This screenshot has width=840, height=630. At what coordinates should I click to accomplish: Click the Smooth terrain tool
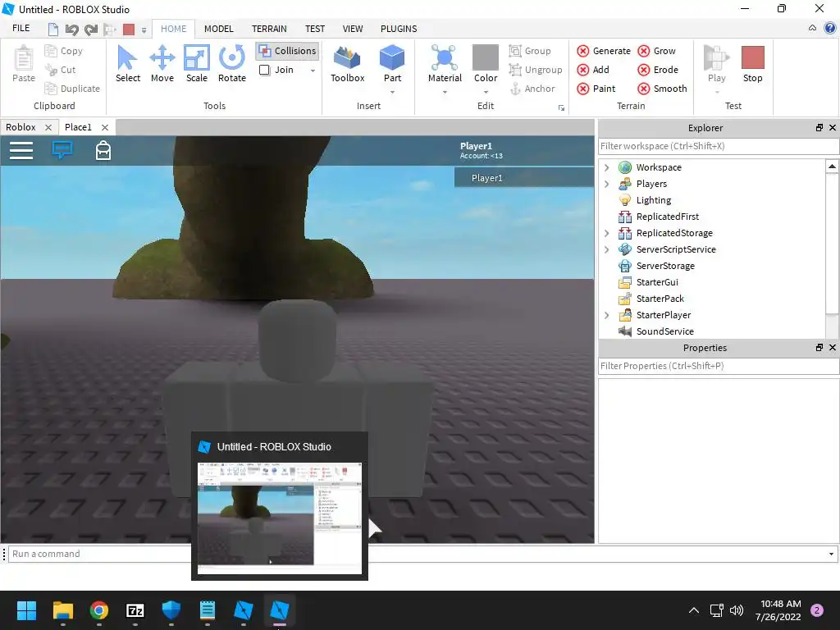(x=662, y=89)
